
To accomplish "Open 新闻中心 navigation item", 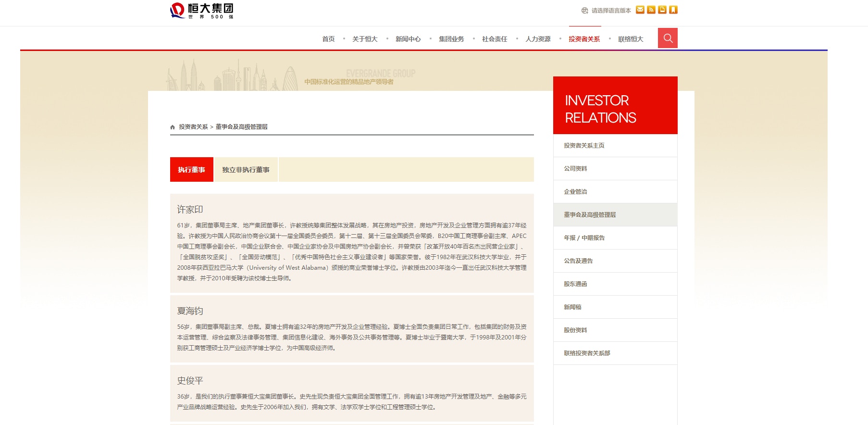I will point(408,39).
